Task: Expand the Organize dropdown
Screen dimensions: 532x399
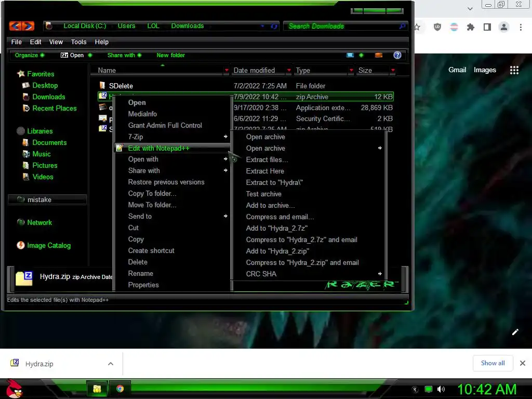Action: (30, 55)
